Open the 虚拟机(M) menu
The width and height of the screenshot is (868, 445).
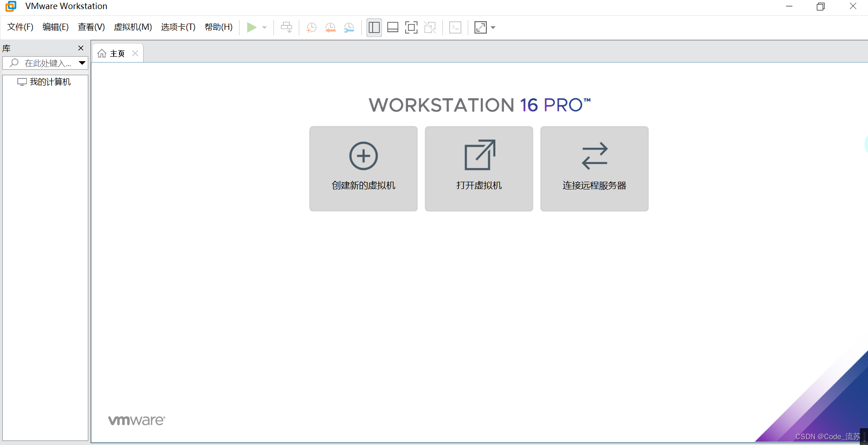[133, 27]
